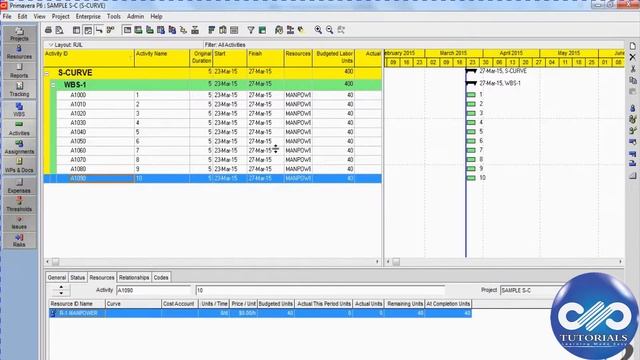Select the R-1 MANPOWER resource assignment row
Viewport: 640px width, 360px height.
coord(260,313)
